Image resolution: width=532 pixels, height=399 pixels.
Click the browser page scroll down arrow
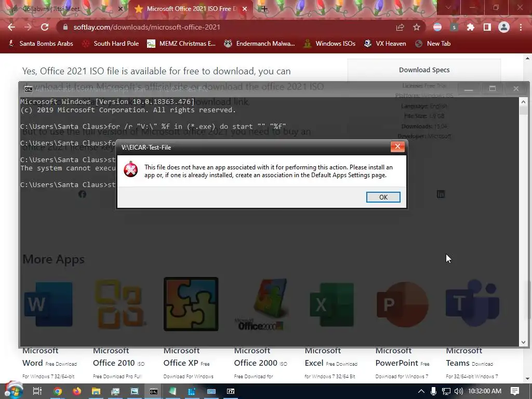coord(528,379)
